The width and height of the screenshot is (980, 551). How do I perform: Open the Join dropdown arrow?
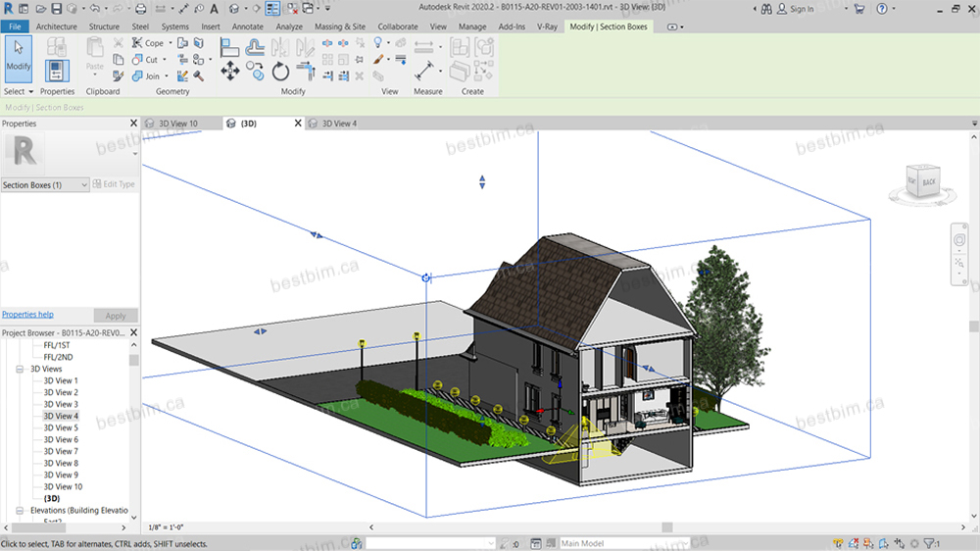(167, 76)
